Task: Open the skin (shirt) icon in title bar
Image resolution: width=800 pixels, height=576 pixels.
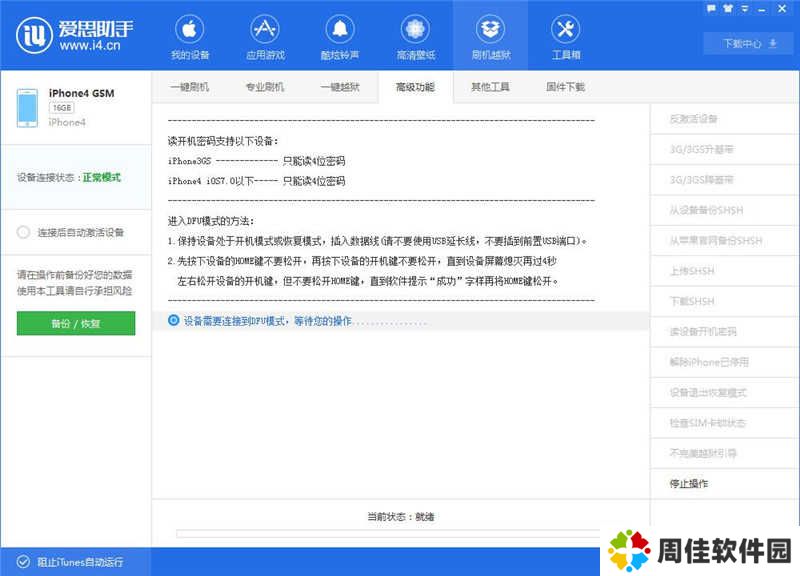Action: tap(728, 8)
